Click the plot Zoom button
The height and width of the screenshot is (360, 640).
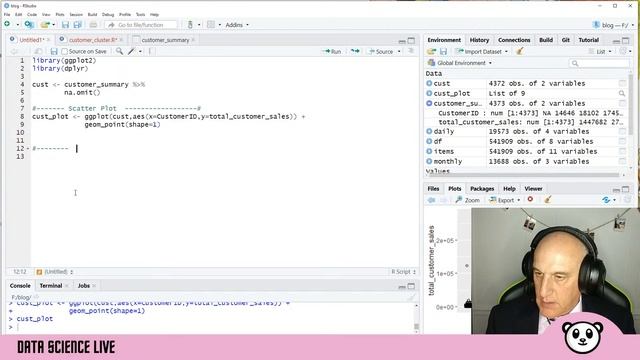(468, 200)
